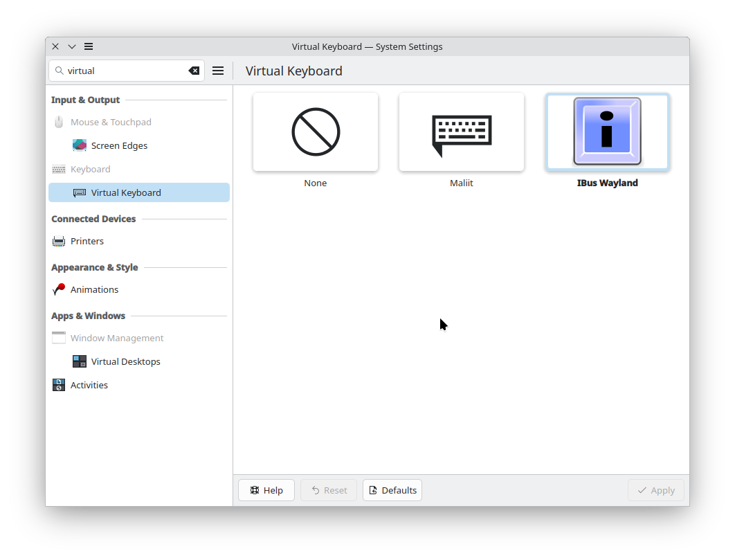The width and height of the screenshot is (735, 560).
Task: Open the window menu button in titlebar
Action: (x=89, y=46)
